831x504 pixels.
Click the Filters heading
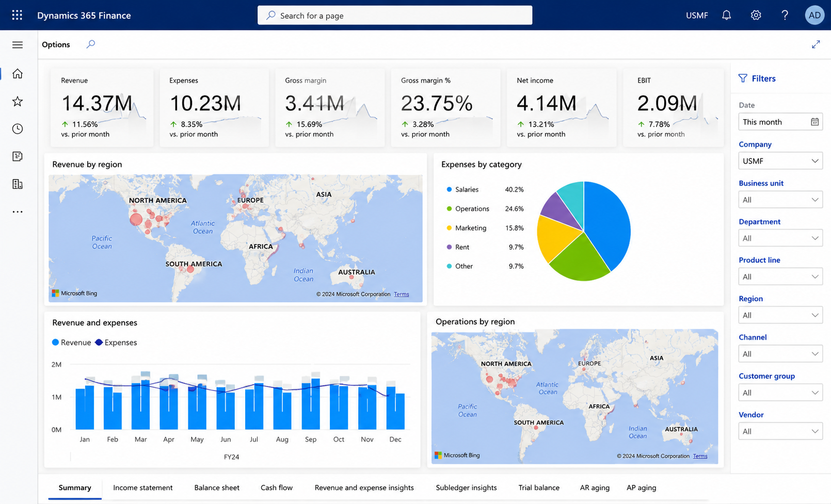click(x=763, y=78)
